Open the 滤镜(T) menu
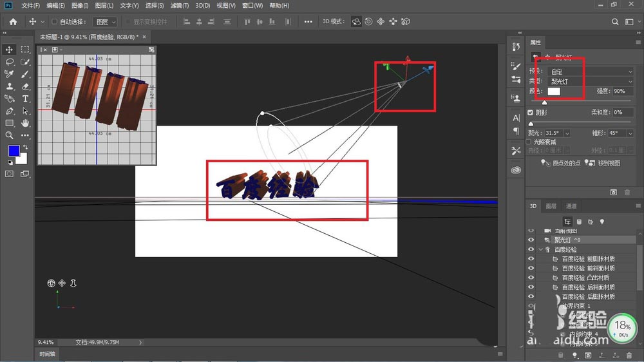The height and width of the screenshot is (362, 644). pyautogui.click(x=180, y=5)
